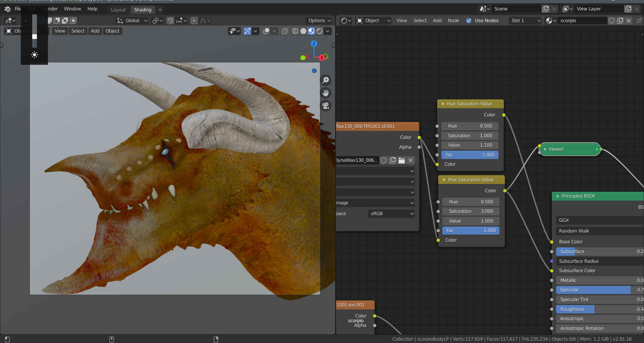The width and height of the screenshot is (644, 343).
Task: Click the viewport Options button
Action: 319,20
